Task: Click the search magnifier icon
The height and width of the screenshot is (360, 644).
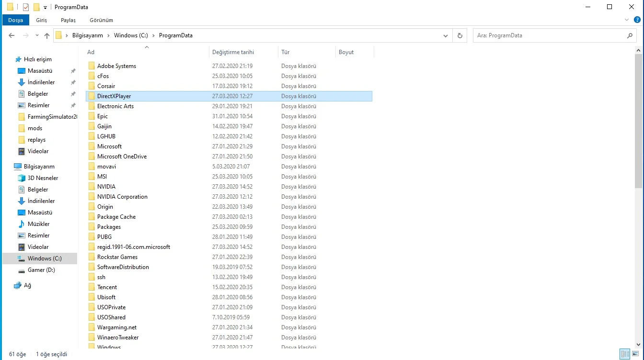Action: [630, 35]
